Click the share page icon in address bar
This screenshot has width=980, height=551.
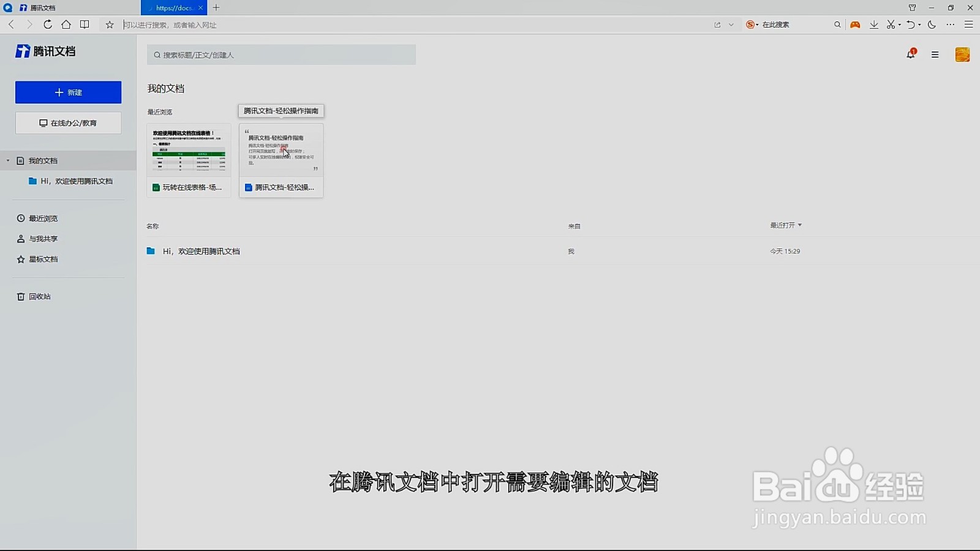717,24
